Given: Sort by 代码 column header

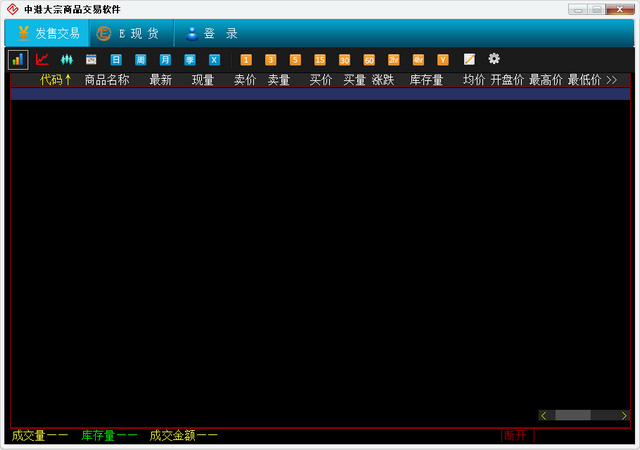Looking at the screenshot, I should pos(56,80).
